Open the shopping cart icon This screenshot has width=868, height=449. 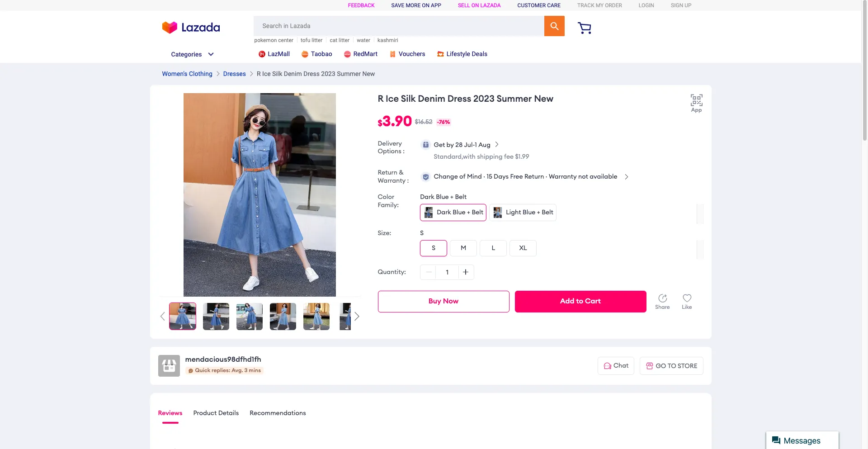(585, 28)
